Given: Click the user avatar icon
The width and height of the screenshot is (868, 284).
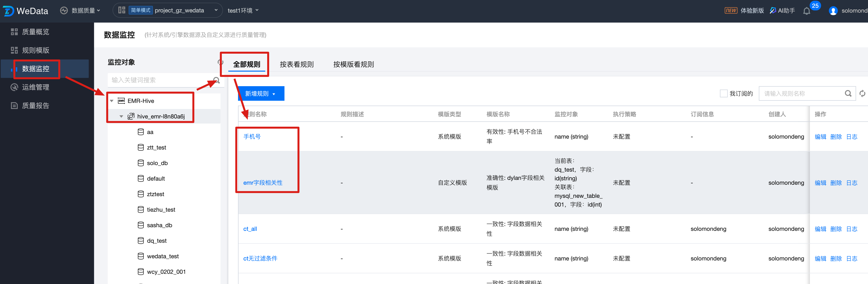Looking at the screenshot, I should coord(833,11).
